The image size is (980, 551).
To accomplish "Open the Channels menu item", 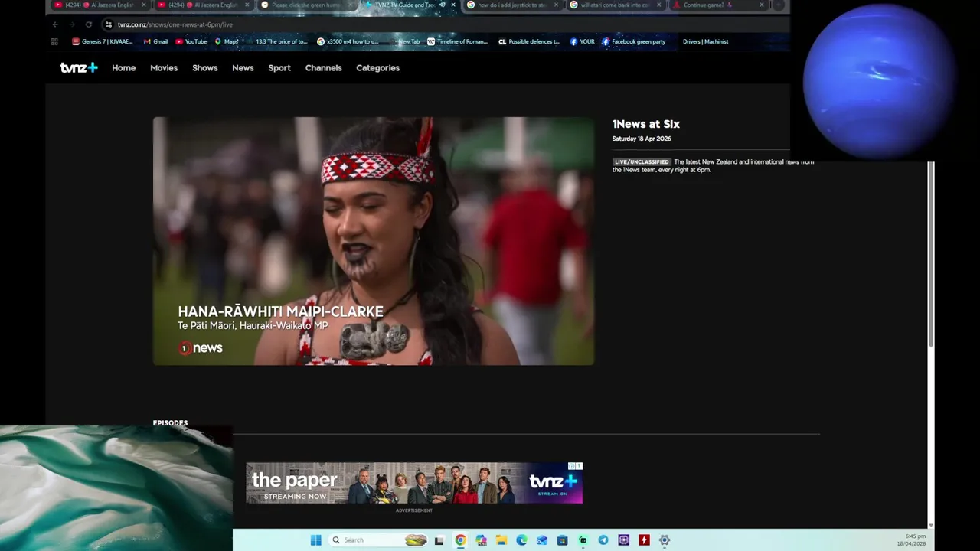I will (x=323, y=68).
